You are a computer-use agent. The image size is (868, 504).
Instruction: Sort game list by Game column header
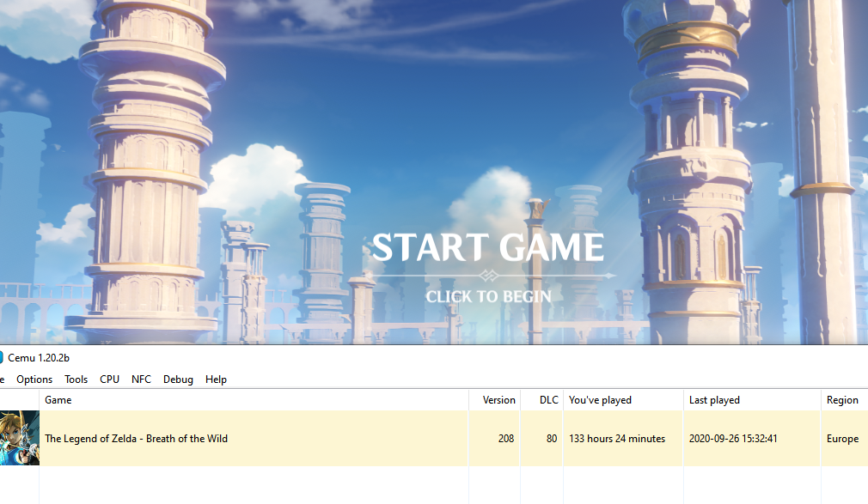254,400
